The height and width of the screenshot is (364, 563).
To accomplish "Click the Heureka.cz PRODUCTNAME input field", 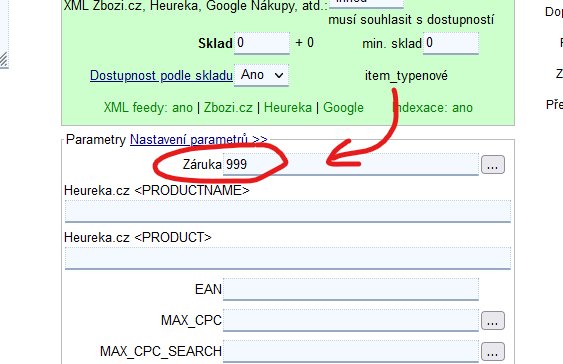I will pos(288,211).
